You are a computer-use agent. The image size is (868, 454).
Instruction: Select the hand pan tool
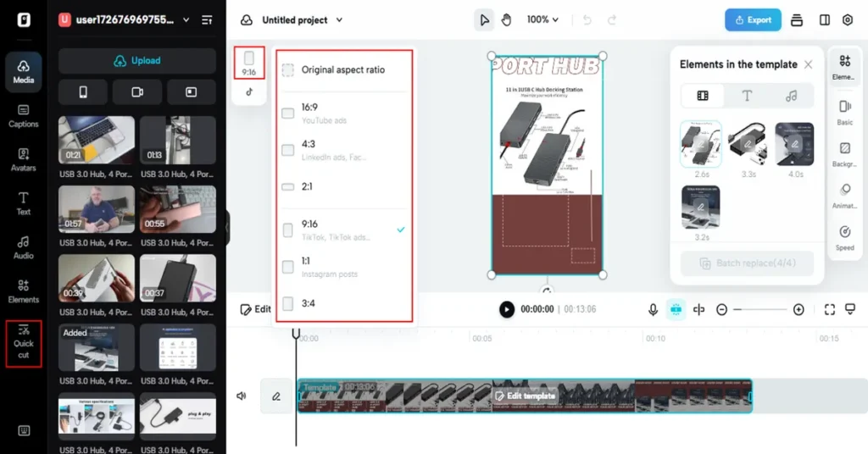[507, 20]
